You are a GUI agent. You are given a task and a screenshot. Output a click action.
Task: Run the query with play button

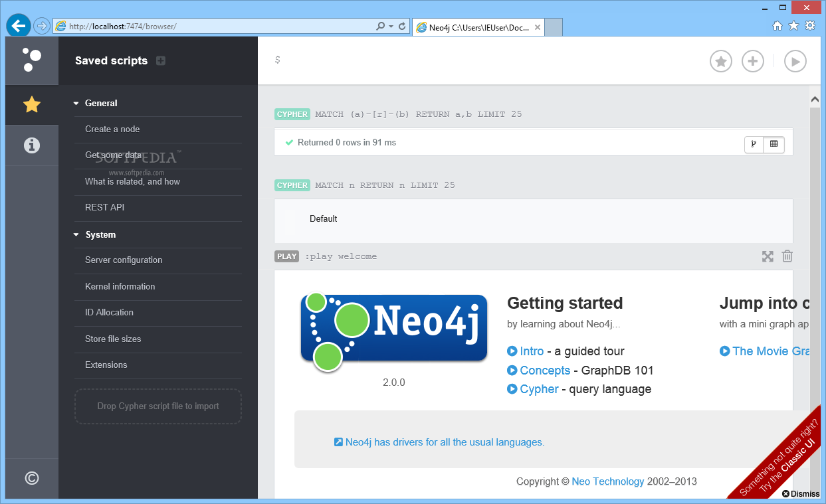pyautogui.click(x=795, y=61)
